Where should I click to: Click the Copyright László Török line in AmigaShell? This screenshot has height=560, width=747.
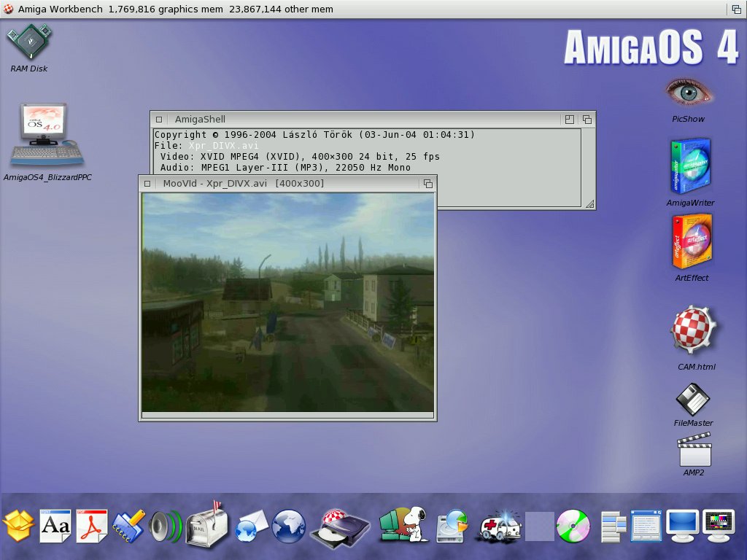click(314, 135)
